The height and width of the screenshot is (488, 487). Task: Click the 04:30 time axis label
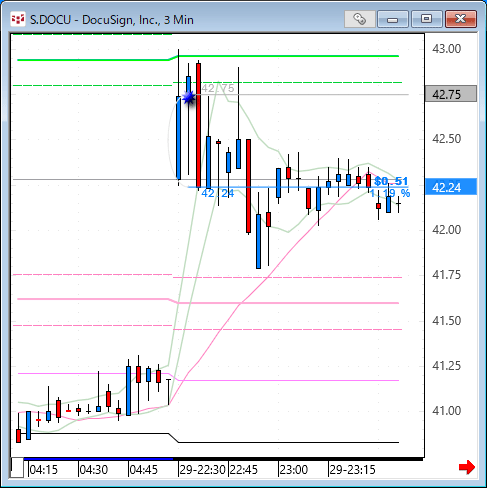tap(94, 470)
